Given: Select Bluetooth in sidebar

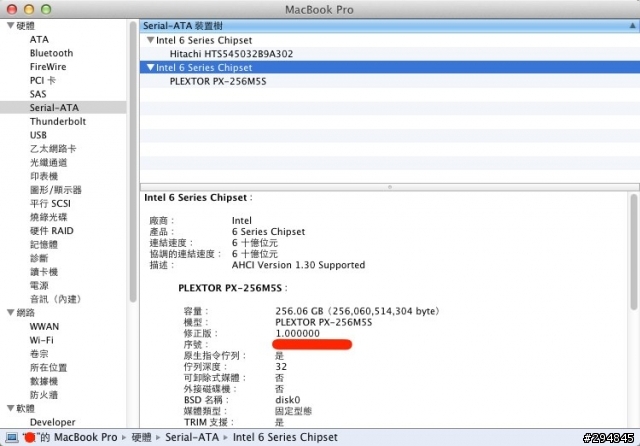Looking at the screenshot, I should click(x=51, y=53).
